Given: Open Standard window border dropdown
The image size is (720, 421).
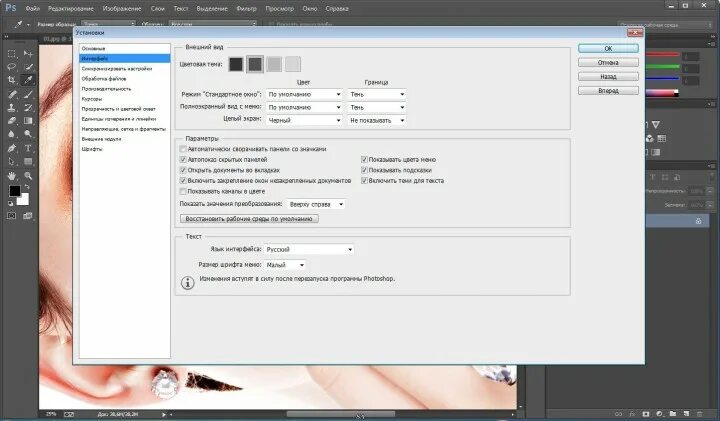Looking at the screenshot, I should [x=377, y=94].
